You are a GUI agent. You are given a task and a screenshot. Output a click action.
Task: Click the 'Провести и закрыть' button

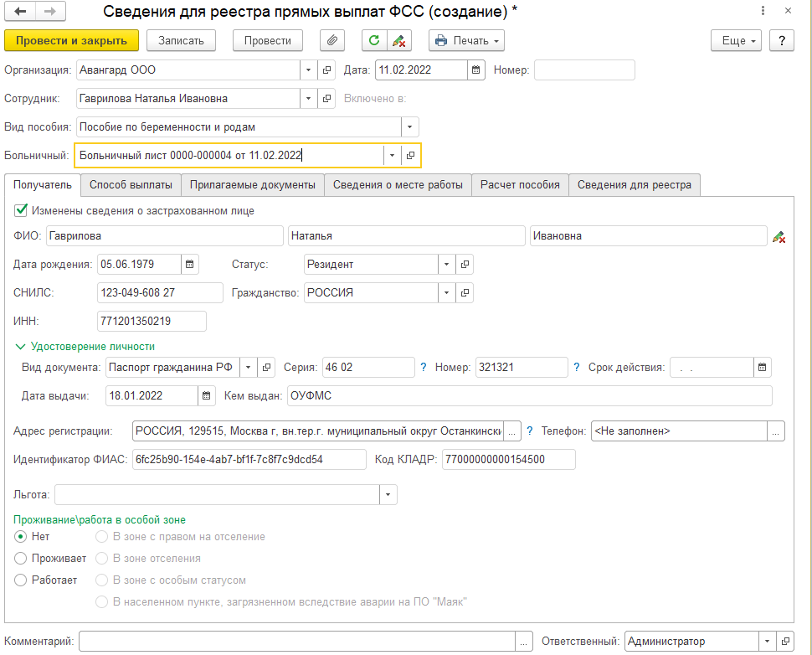71,40
